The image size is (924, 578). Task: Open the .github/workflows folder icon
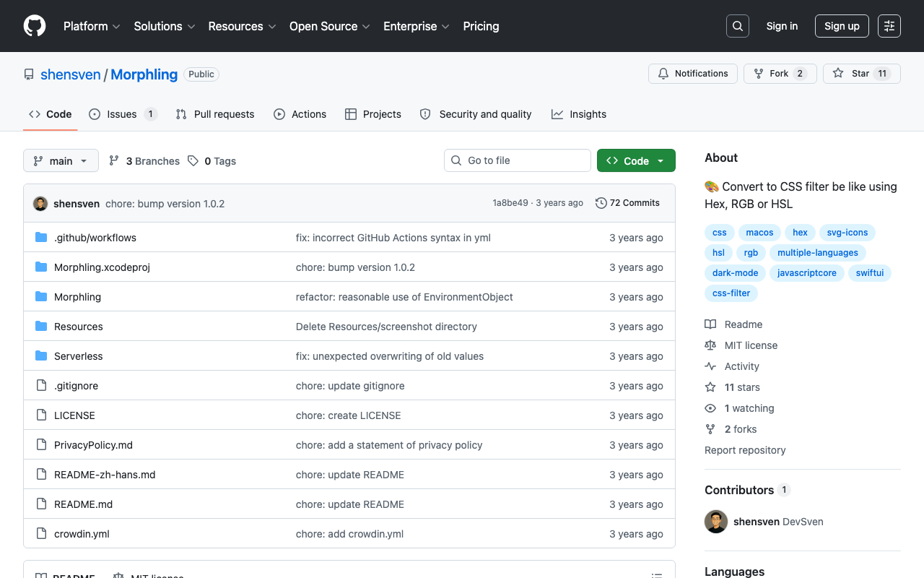pos(41,238)
